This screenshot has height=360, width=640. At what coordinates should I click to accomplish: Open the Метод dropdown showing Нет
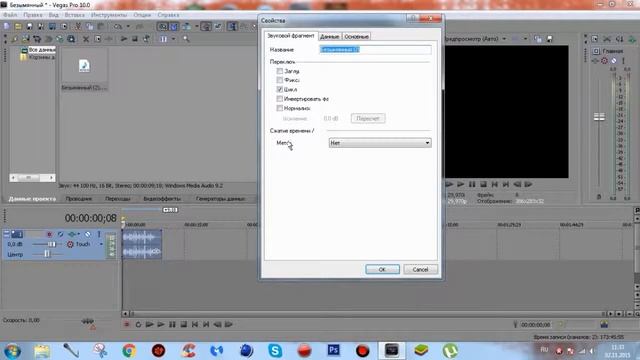click(x=380, y=142)
